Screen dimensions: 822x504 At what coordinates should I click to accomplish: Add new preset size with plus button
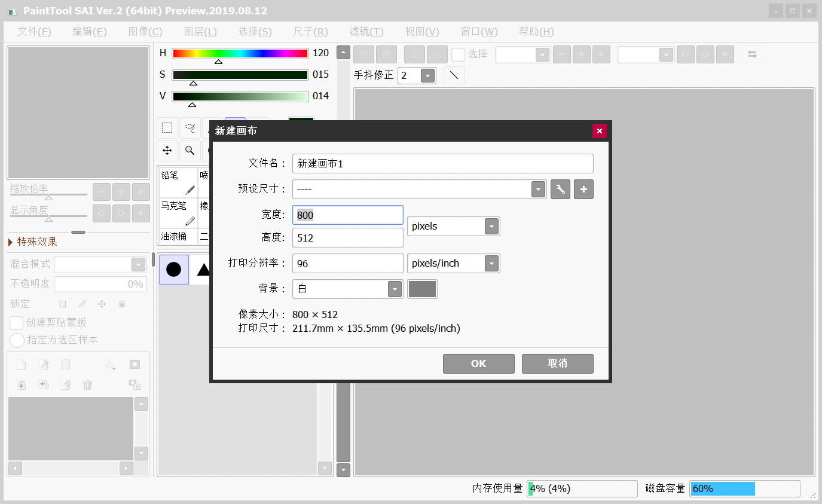click(x=584, y=190)
